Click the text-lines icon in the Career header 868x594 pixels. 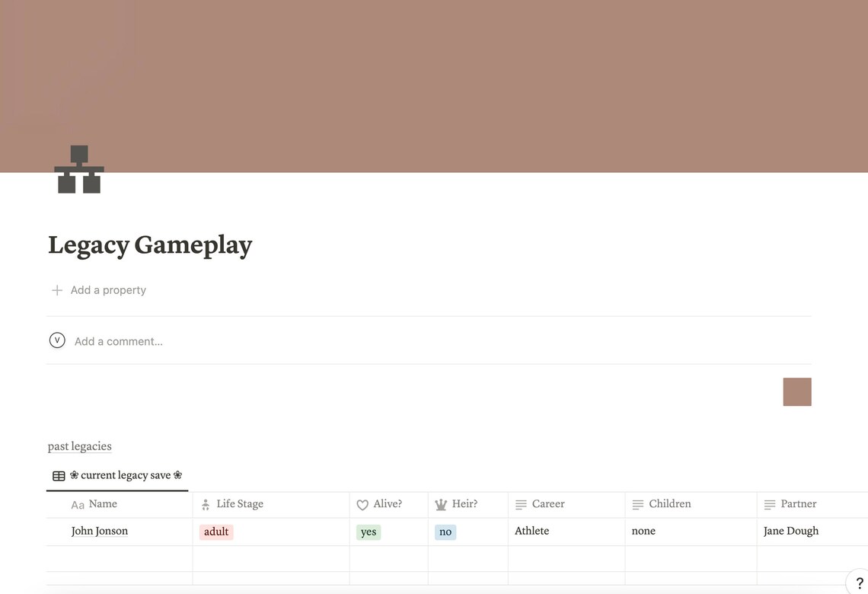pyautogui.click(x=521, y=503)
